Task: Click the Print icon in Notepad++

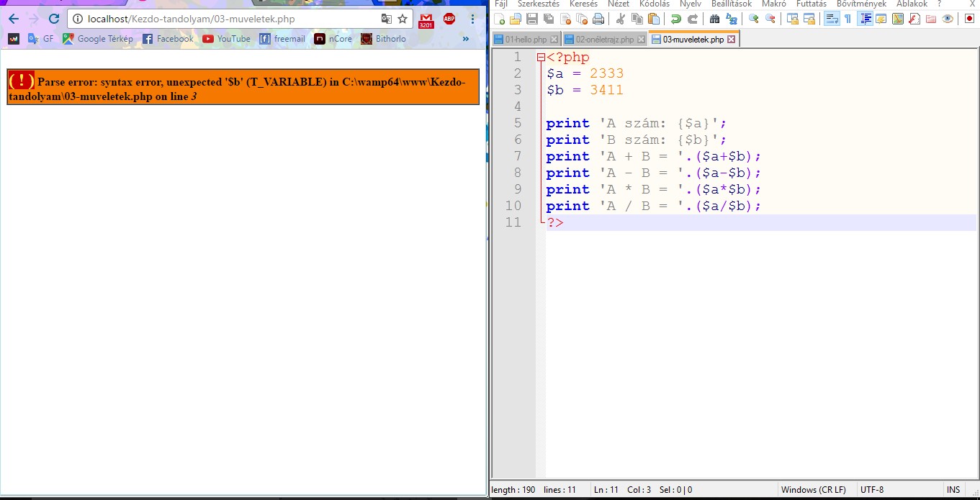Action: click(598, 19)
